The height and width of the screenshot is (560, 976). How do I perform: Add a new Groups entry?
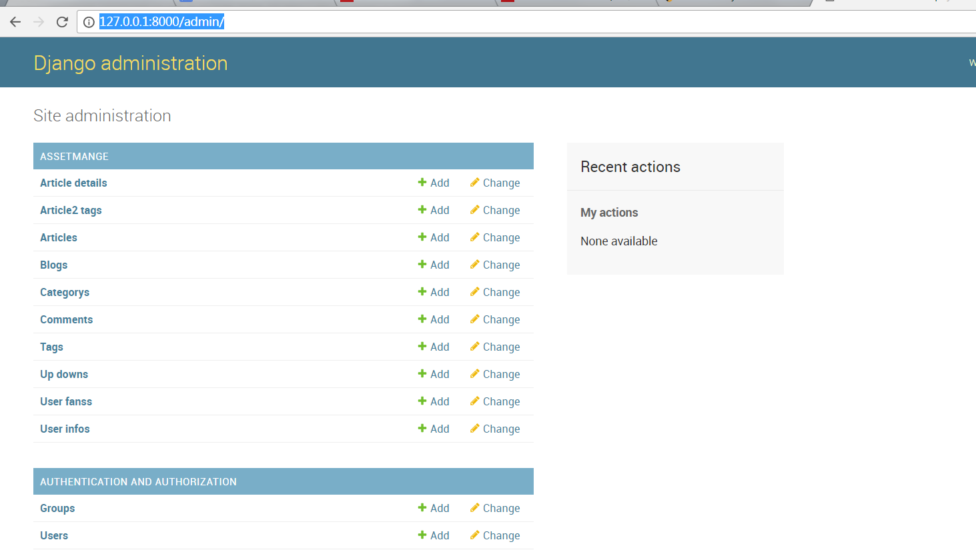coord(434,508)
